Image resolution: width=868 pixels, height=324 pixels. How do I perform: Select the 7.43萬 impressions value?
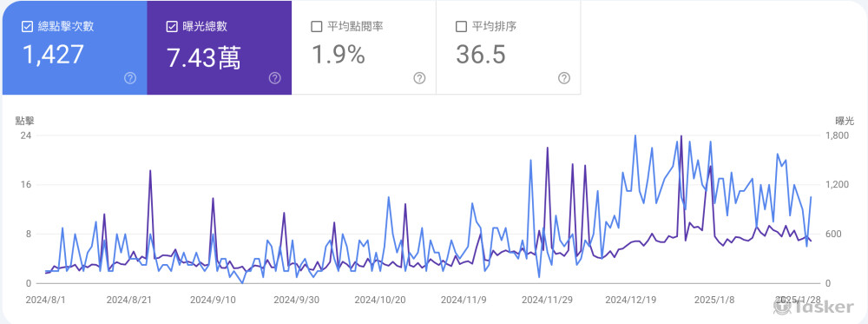[204, 57]
